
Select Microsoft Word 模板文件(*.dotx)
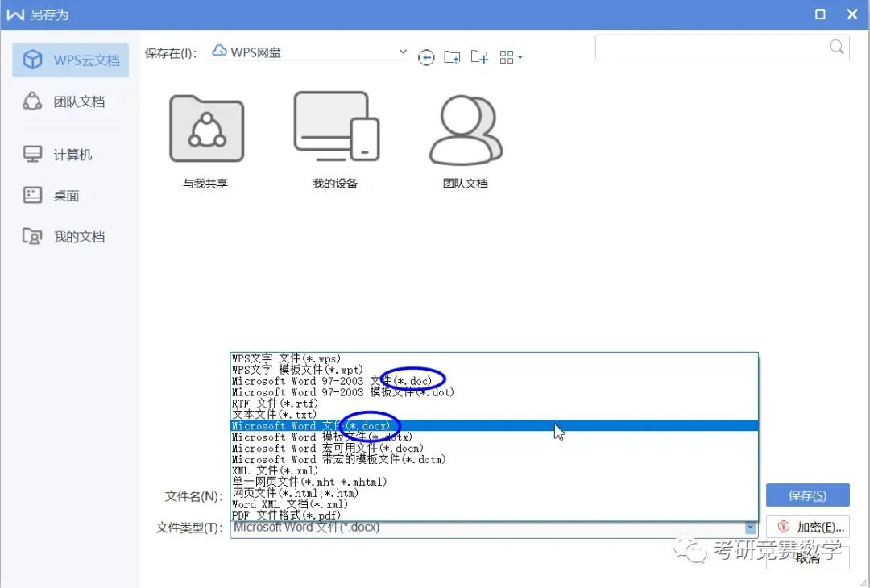pyautogui.click(x=494, y=437)
